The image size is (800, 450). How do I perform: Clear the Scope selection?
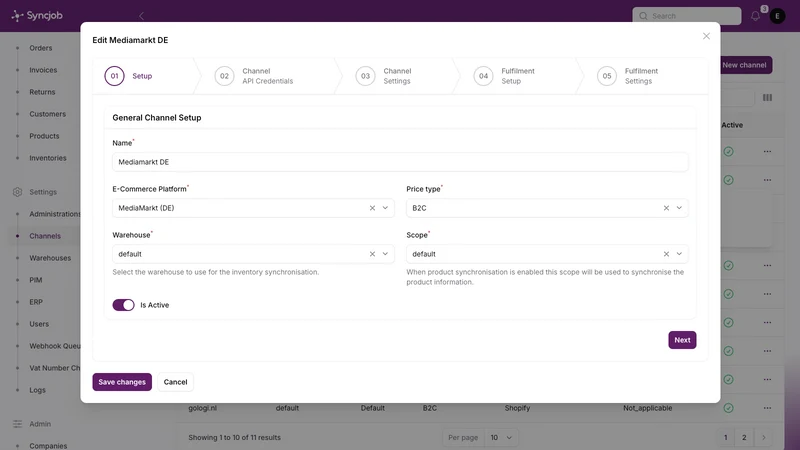(666, 254)
